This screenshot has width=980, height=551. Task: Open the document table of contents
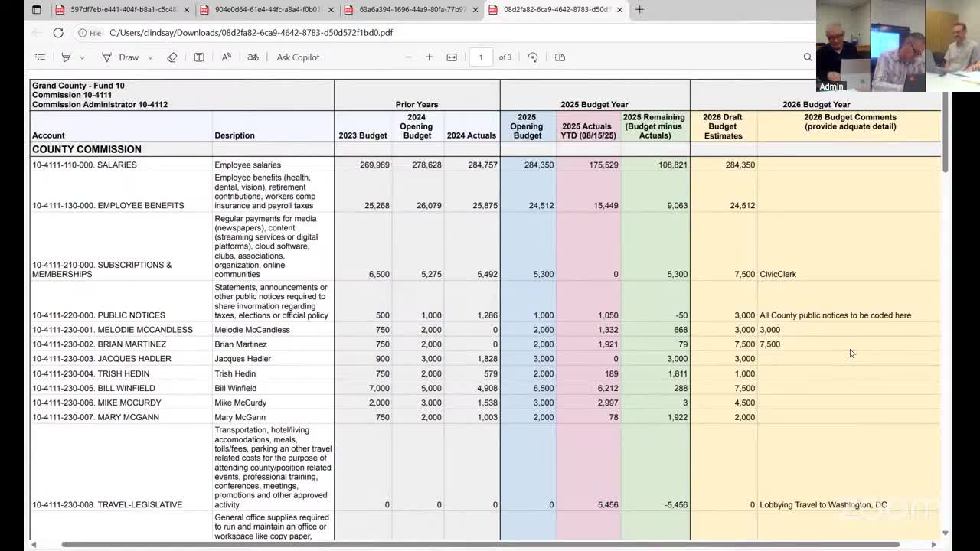click(x=40, y=57)
